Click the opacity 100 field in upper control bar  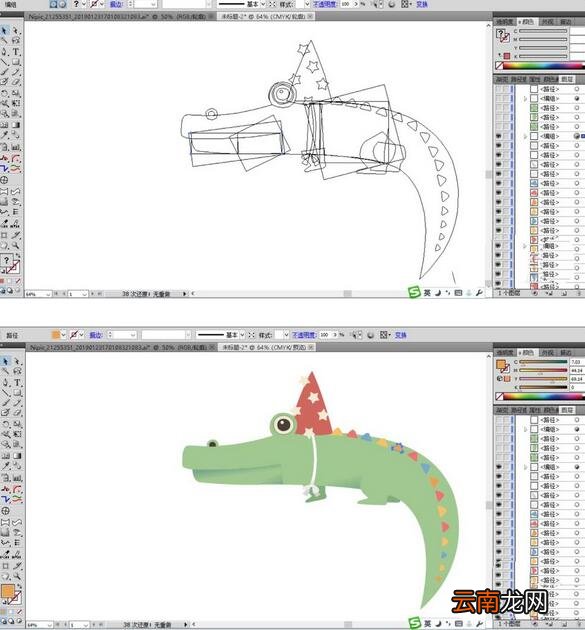pos(346,4)
